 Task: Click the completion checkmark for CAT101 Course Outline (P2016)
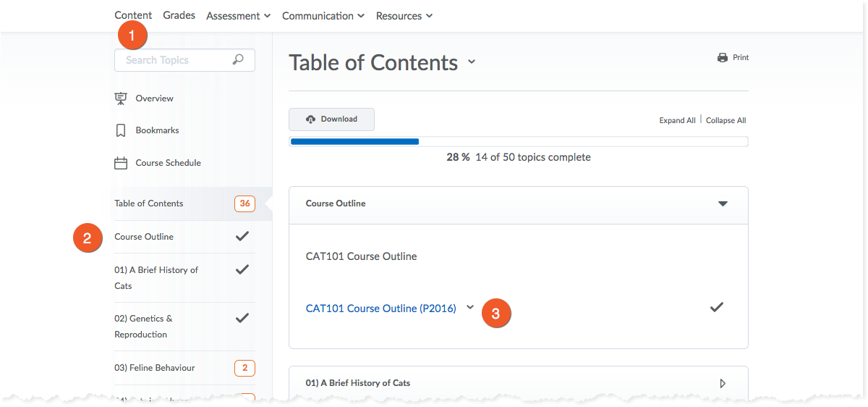pyautogui.click(x=716, y=307)
